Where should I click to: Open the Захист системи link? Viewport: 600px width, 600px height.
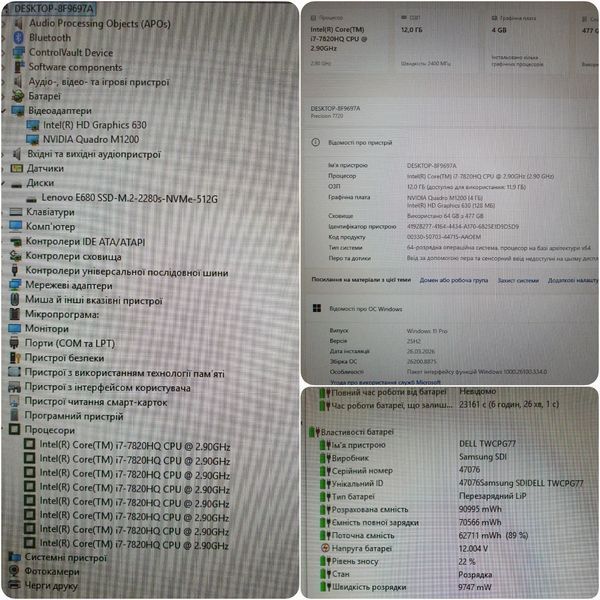(x=518, y=280)
